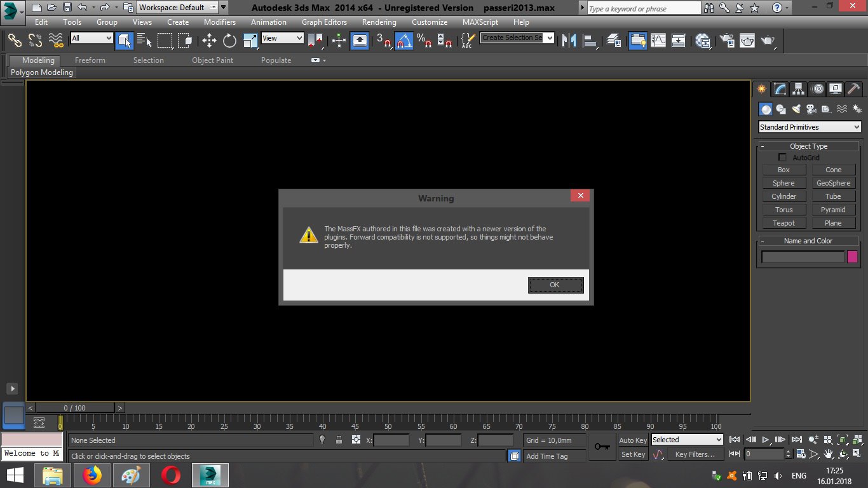
Task: Open the selection filter All dropdown
Action: click(92, 38)
